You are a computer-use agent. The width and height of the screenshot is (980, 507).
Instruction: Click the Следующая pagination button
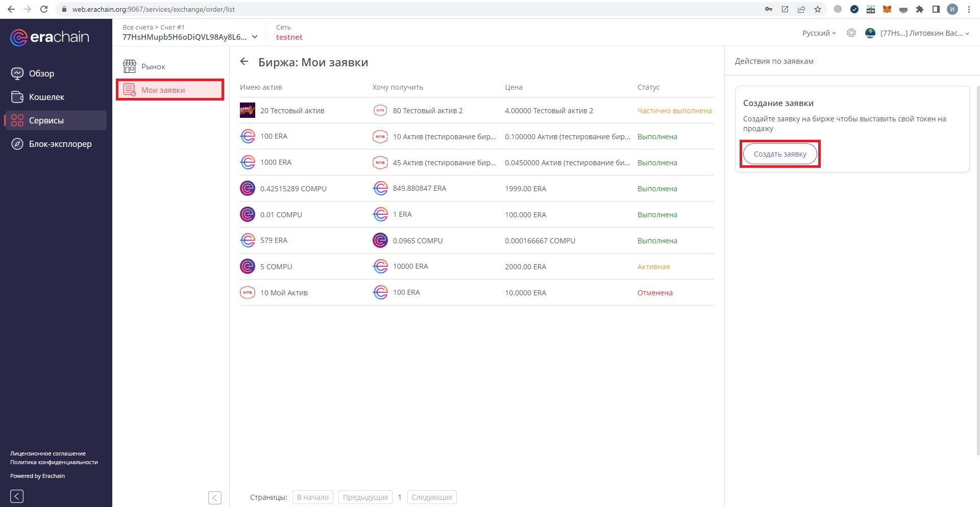click(431, 497)
